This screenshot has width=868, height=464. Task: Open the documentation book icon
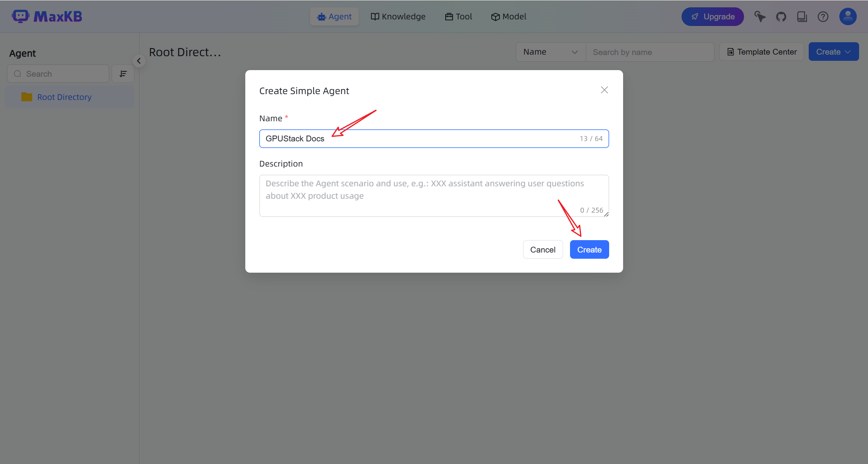802,17
